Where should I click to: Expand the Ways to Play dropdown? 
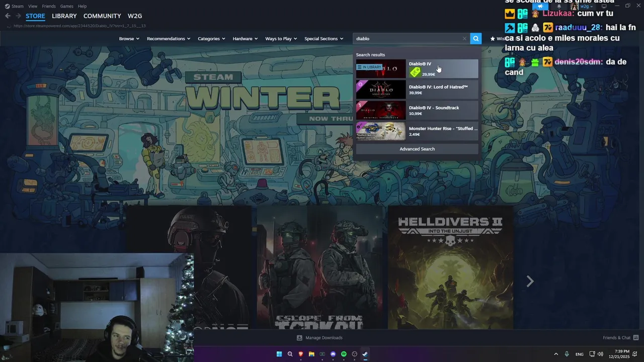pyautogui.click(x=281, y=39)
